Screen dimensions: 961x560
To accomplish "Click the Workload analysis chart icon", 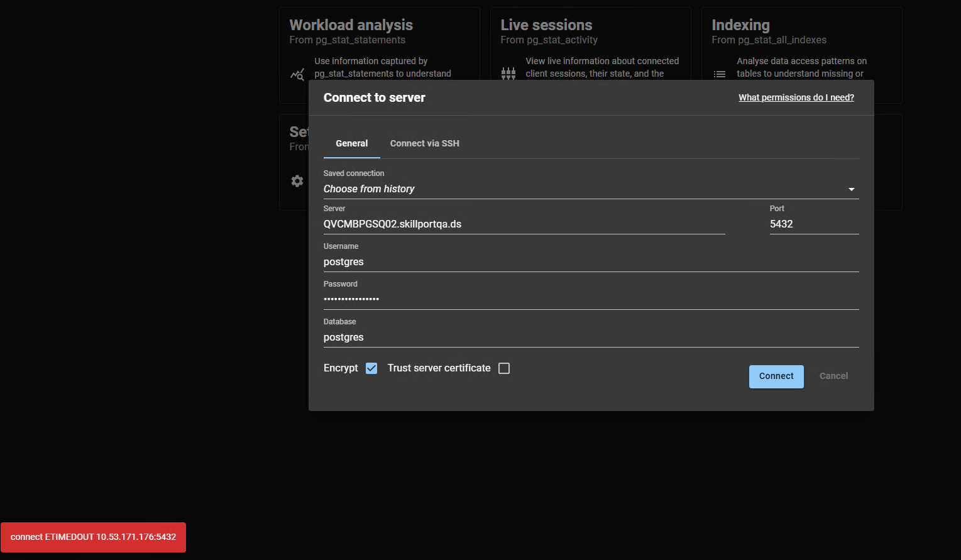I will [x=297, y=74].
